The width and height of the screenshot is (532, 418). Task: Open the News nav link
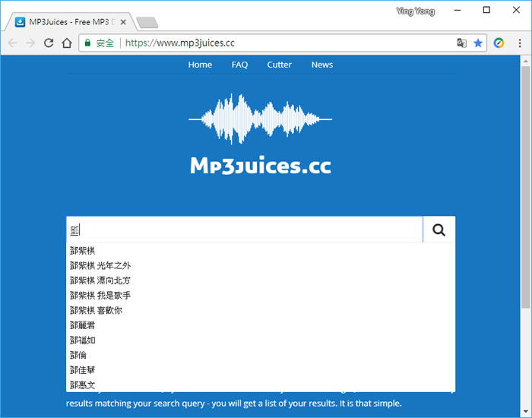tap(322, 65)
